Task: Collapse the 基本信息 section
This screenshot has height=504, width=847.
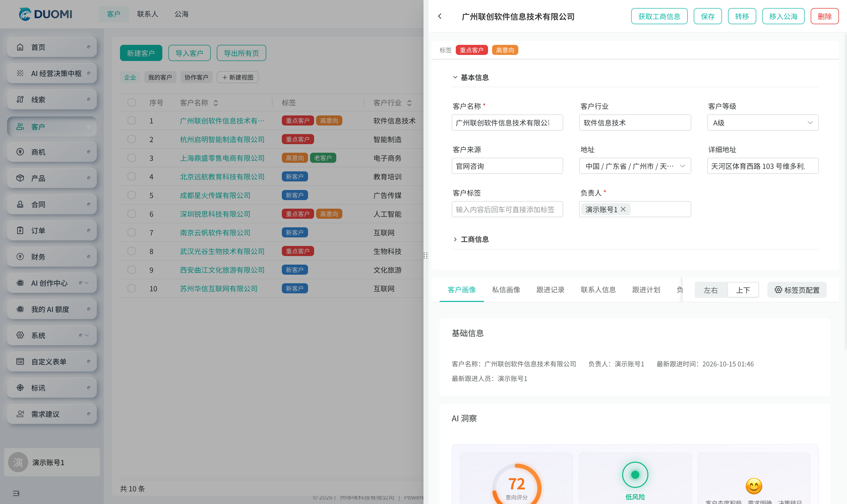Action: click(455, 77)
